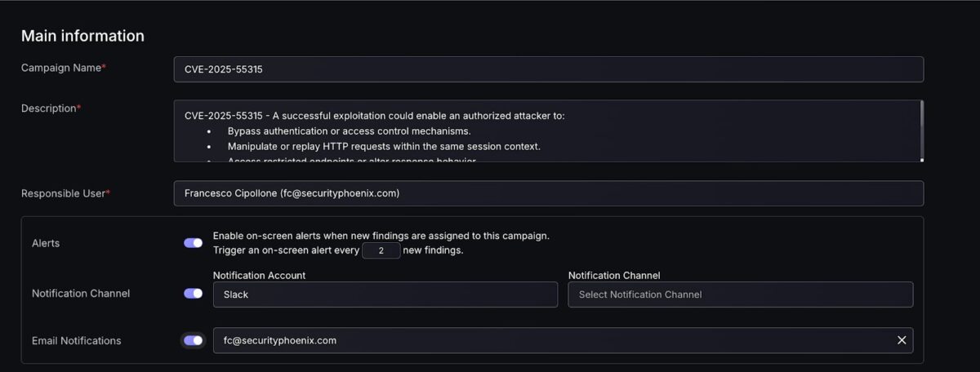Open the Select Notification Channel dropdown
980x372 pixels.
(740, 294)
